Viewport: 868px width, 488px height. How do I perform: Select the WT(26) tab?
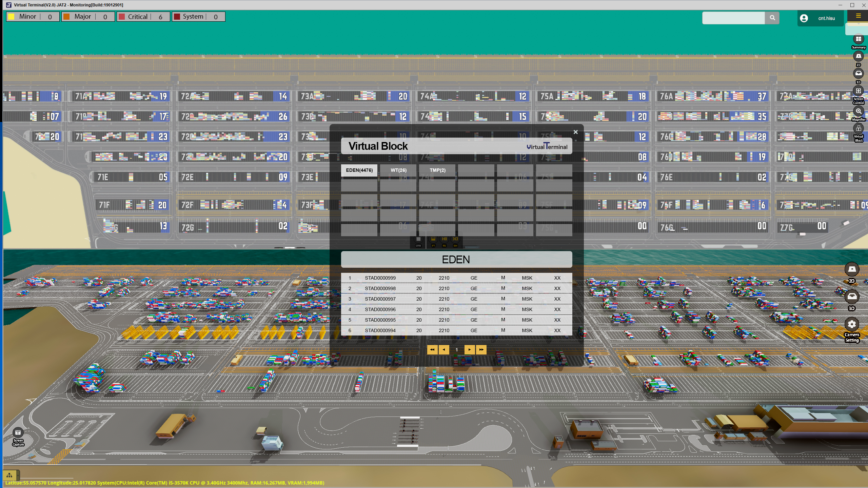[398, 170]
